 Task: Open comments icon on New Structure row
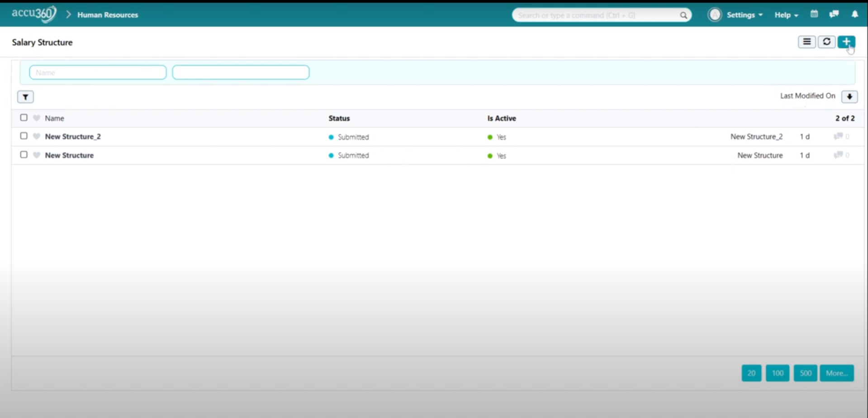838,155
